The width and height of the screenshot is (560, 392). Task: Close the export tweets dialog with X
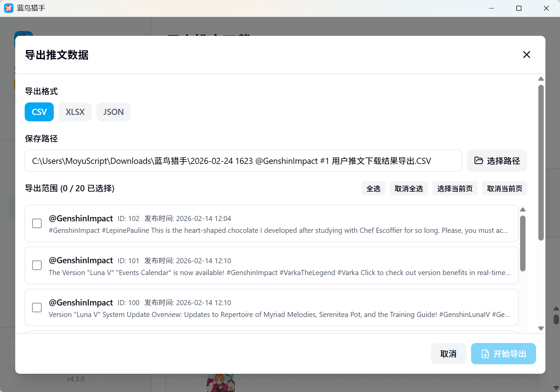[527, 55]
